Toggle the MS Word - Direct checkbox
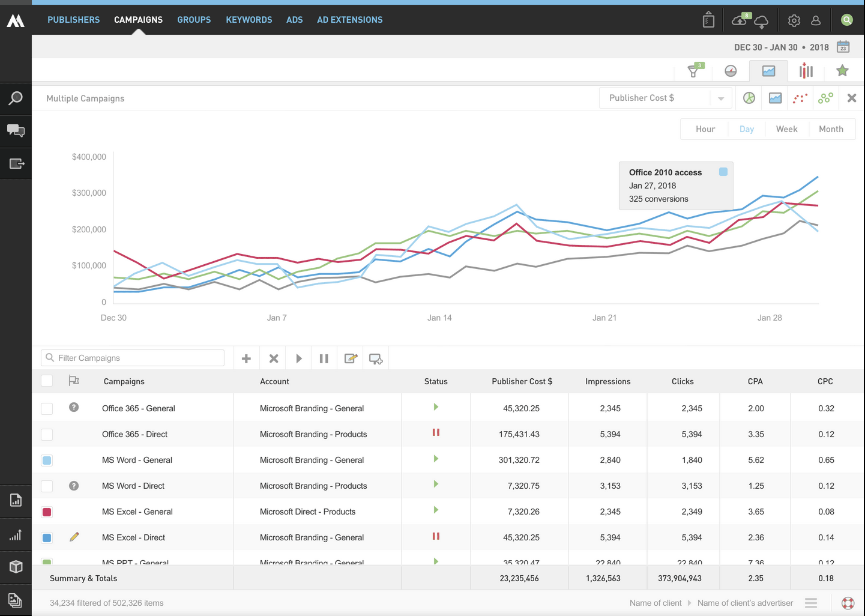The width and height of the screenshot is (865, 616). point(47,486)
